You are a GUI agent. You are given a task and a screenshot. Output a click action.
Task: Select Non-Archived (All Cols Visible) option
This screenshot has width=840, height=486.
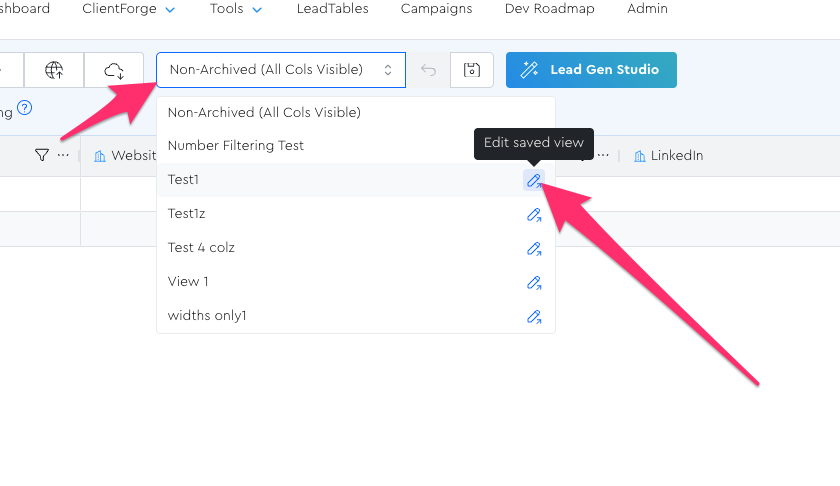264,112
